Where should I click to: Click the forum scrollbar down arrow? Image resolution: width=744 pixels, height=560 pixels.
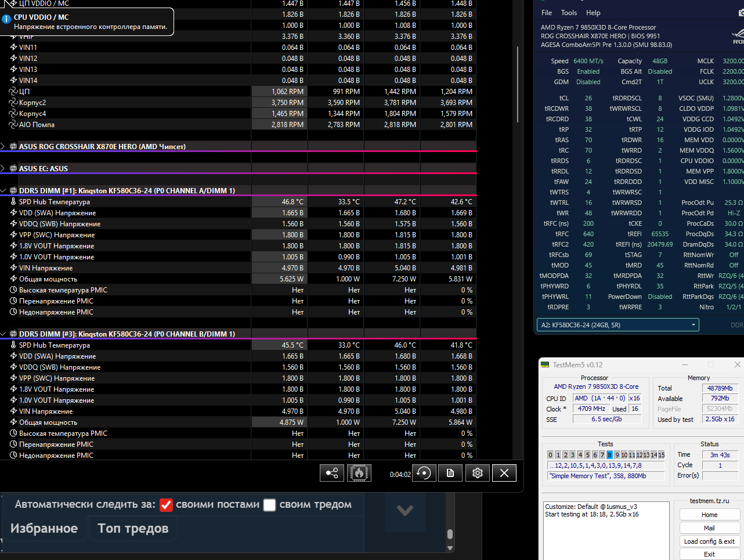point(450,548)
